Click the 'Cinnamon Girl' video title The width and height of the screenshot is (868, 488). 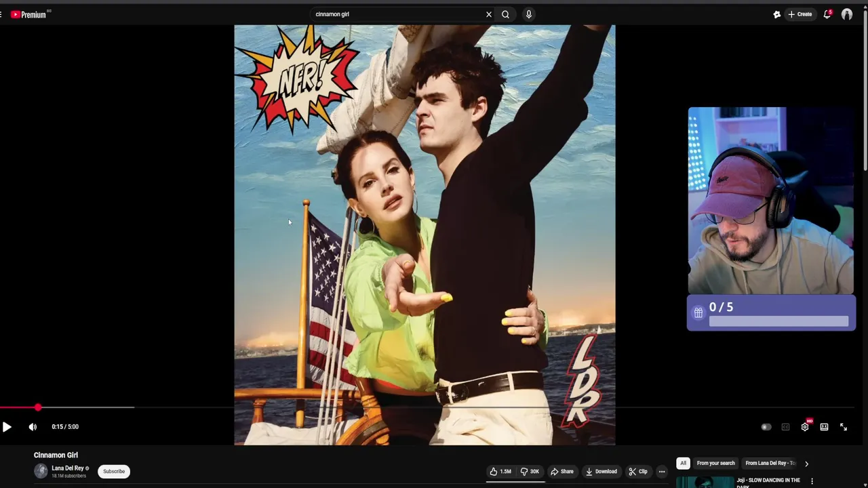pyautogui.click(x=56, y=455)
